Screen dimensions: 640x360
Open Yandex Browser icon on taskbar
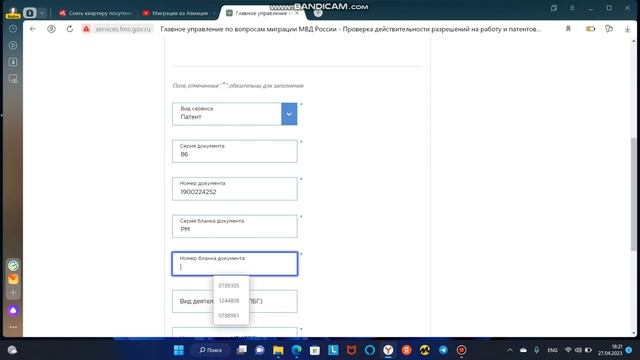point(388,350)
